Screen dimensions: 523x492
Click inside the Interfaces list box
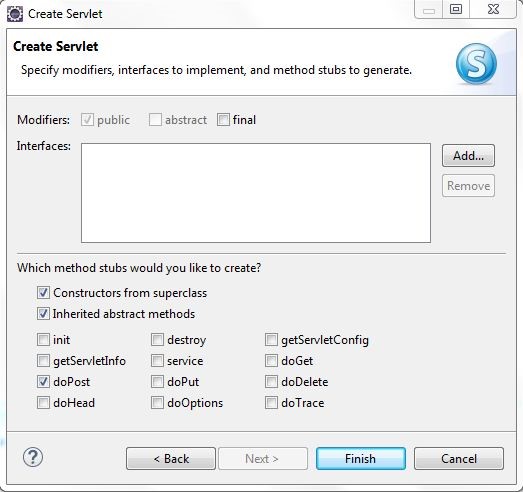coord(256,193)
